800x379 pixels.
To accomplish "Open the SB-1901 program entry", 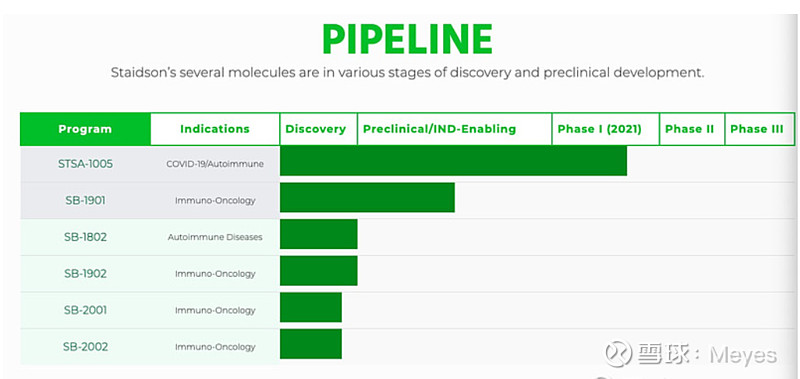I will click(85, 200).
